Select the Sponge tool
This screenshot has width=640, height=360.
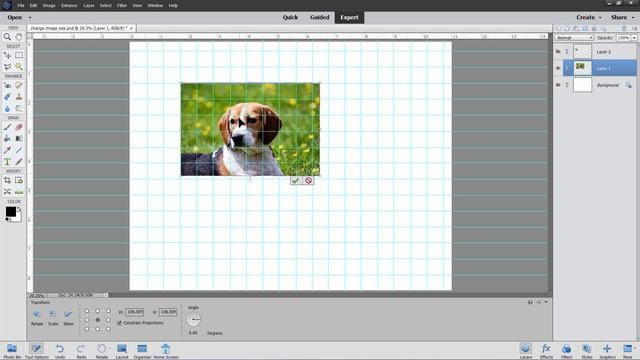coord(19,108)
